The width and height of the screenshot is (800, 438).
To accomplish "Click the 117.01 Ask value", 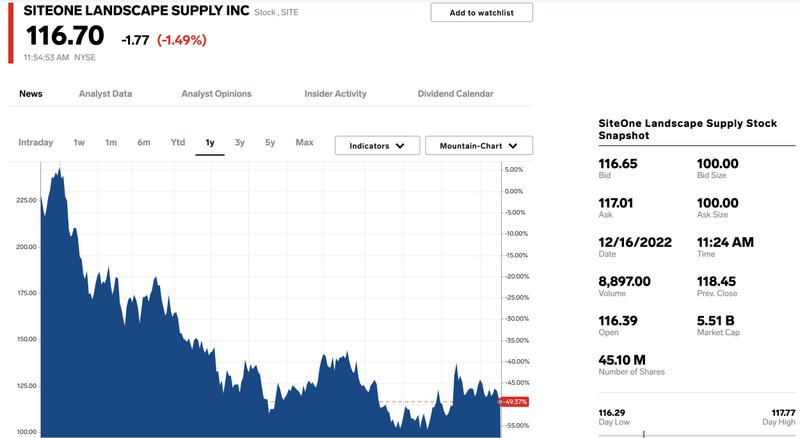I will tap(616, 203).
